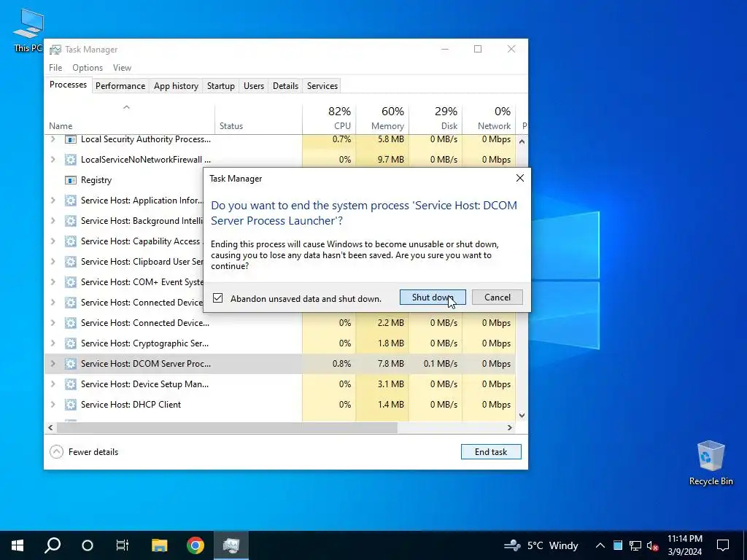The image size is (747, 560).
Task: Click Service Host: COM+ Event System gear icon
Action: pyautogui.click(x=71, y=282)
